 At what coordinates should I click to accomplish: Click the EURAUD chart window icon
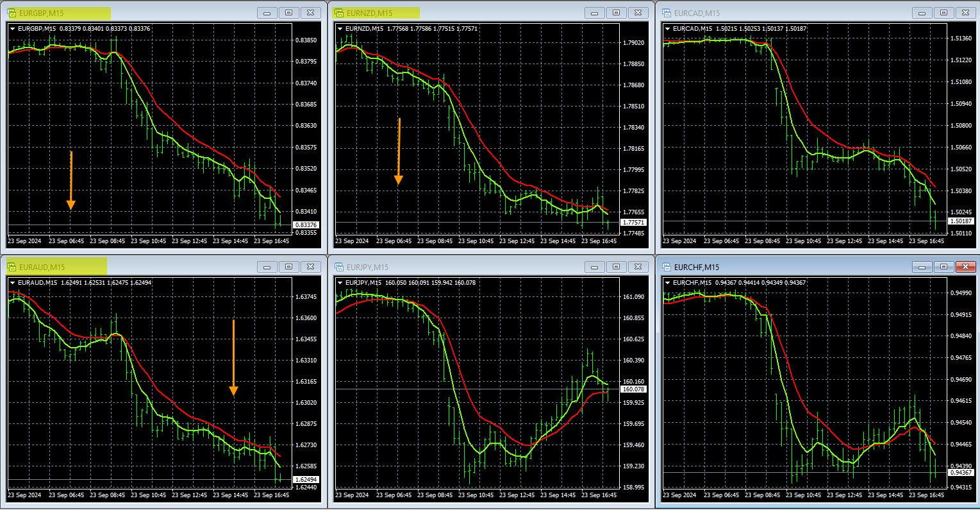click(x=12, y=267)
